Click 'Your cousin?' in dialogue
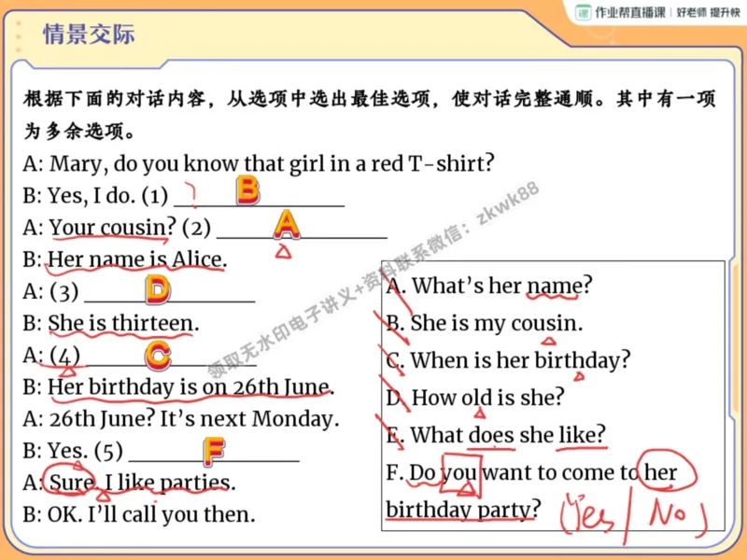 point(112,228)
